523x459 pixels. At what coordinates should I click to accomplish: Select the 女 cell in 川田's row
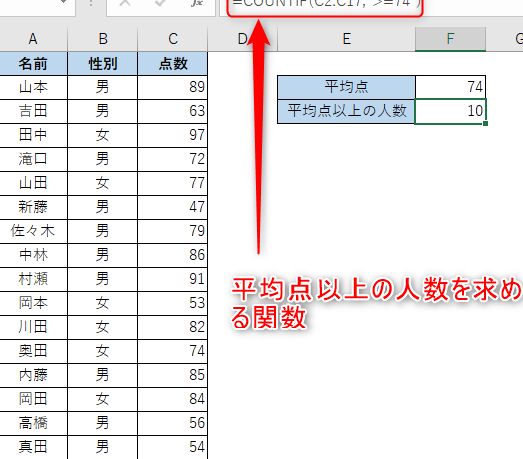click(103, 328)
